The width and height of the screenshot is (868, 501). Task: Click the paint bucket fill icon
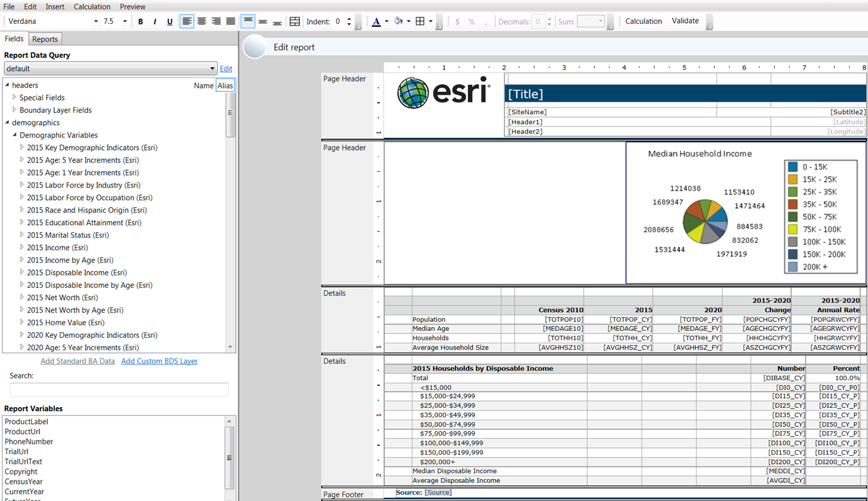399,21
